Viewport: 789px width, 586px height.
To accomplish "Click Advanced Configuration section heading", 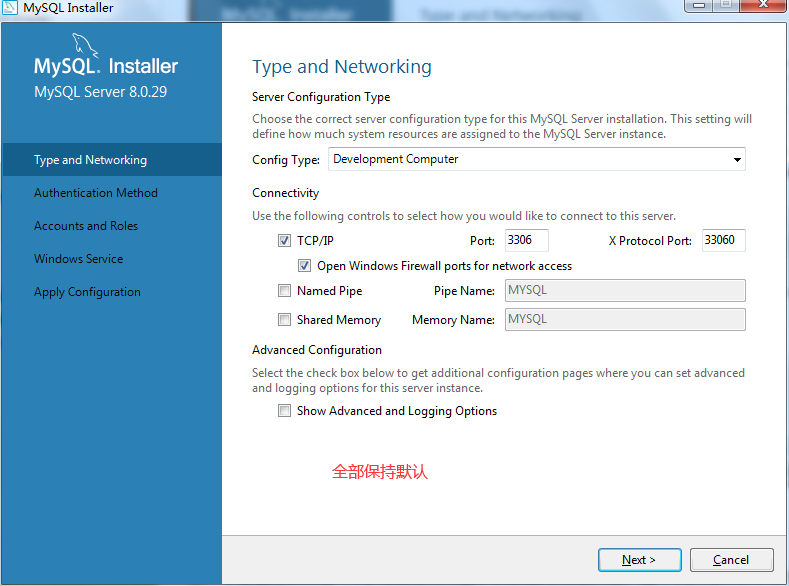I will coord(317,350).
